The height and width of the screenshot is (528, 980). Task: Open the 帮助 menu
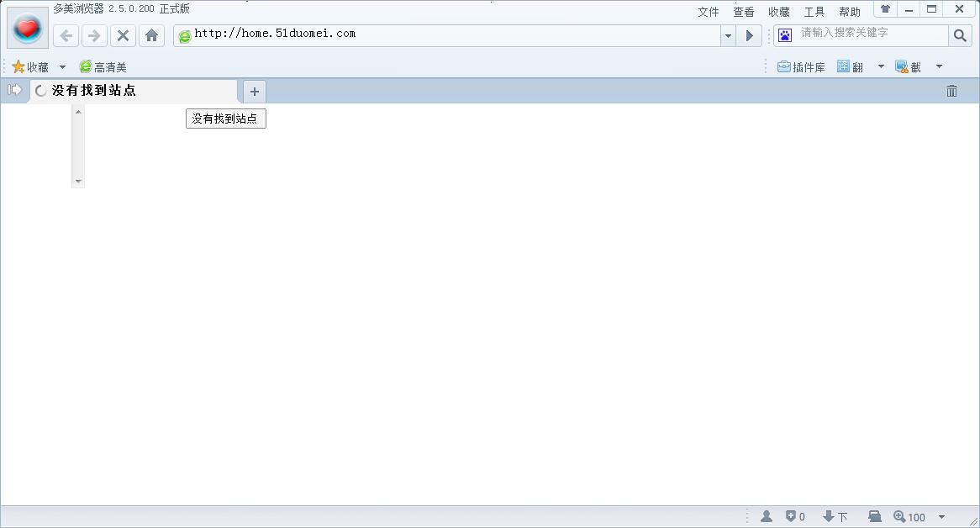point(850,12)
